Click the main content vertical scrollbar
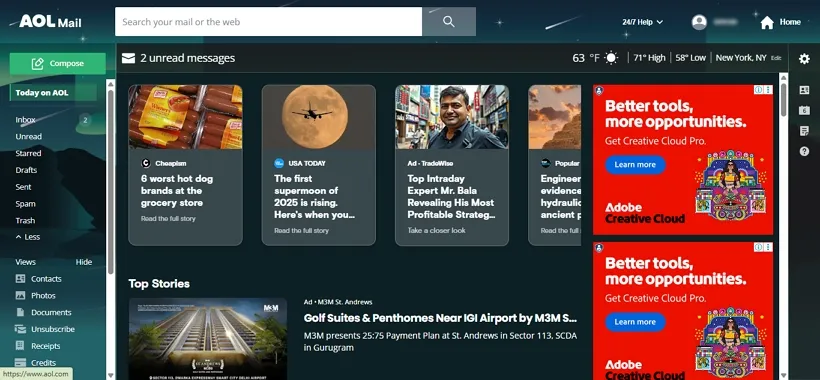Viewport: 820px width, 380px height. tap(783, 99)
